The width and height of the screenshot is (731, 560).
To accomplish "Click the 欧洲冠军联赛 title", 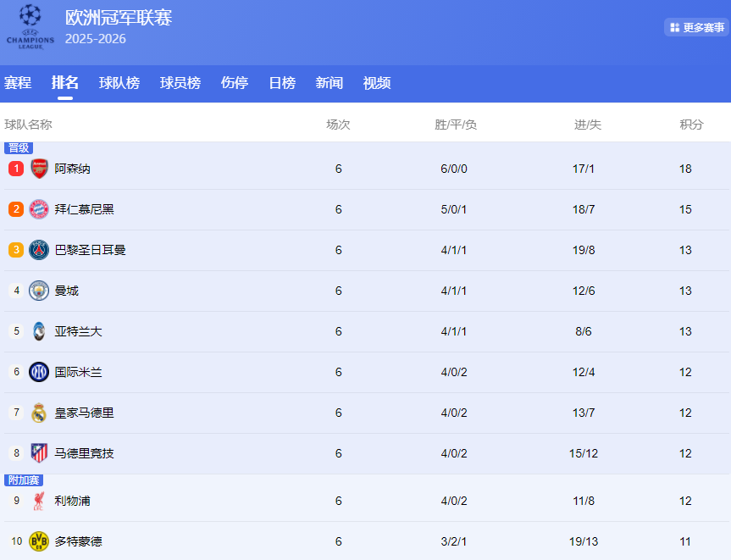I will [x=119, y=18].
